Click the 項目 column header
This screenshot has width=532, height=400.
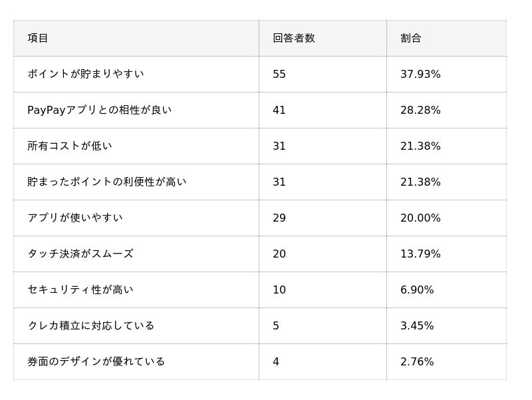pos(38,38)
